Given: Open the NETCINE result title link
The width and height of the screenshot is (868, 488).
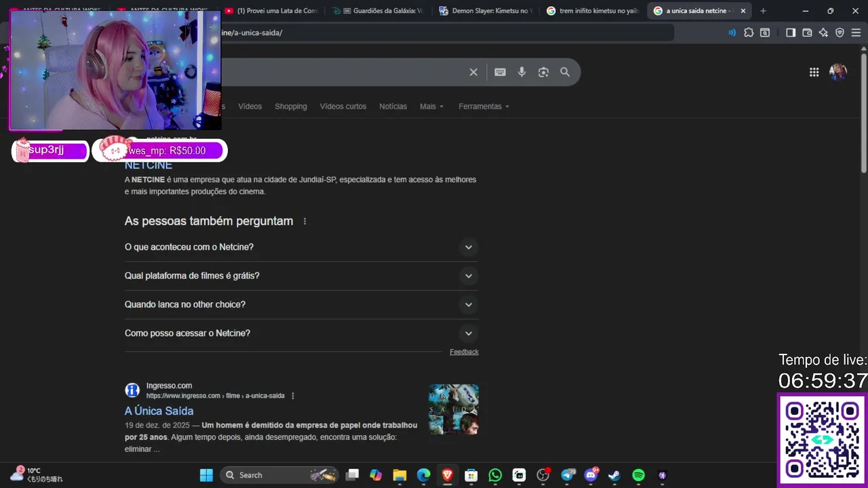Looking at the screenshot, I should click(149, 165).
